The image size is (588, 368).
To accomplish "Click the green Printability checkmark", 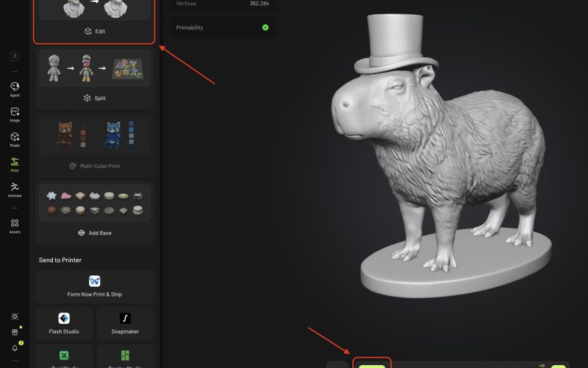I will [266, 27].
